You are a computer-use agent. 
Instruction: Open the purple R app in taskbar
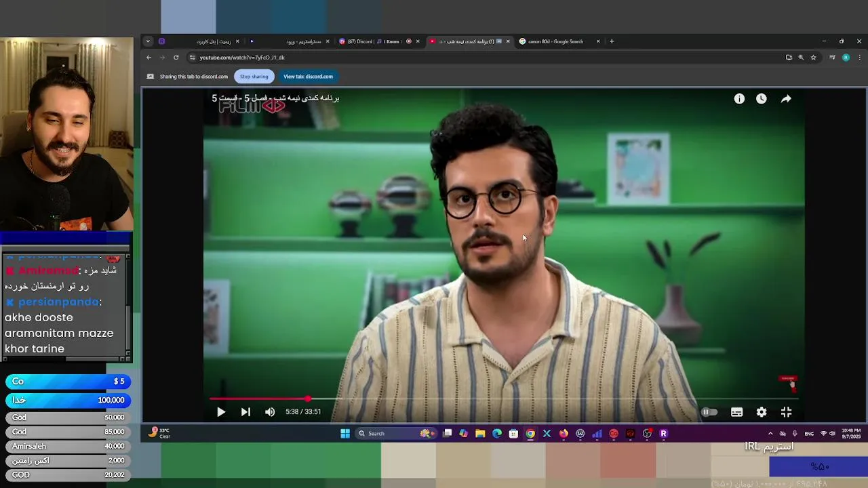[664, 434]
